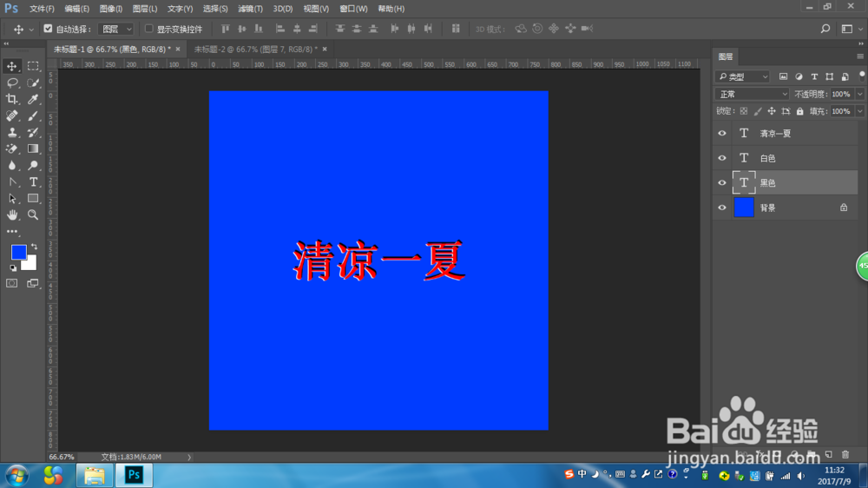
Task: Select the Quick Selection tool
Action: [x=33, y=82]
